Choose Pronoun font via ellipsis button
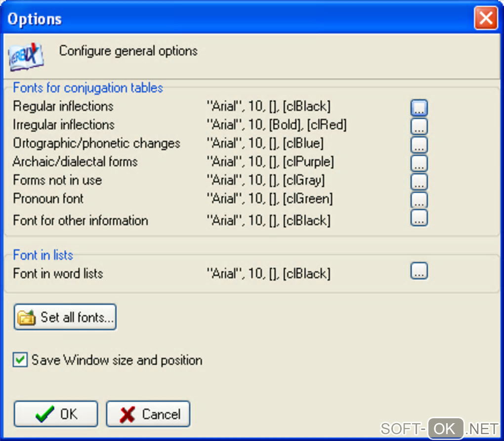504x441 pixels. coord(419,199)
